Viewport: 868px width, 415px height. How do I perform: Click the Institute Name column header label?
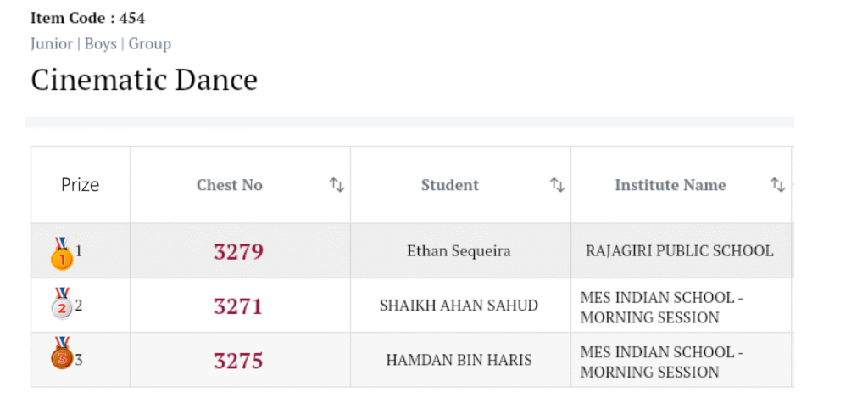670,185
